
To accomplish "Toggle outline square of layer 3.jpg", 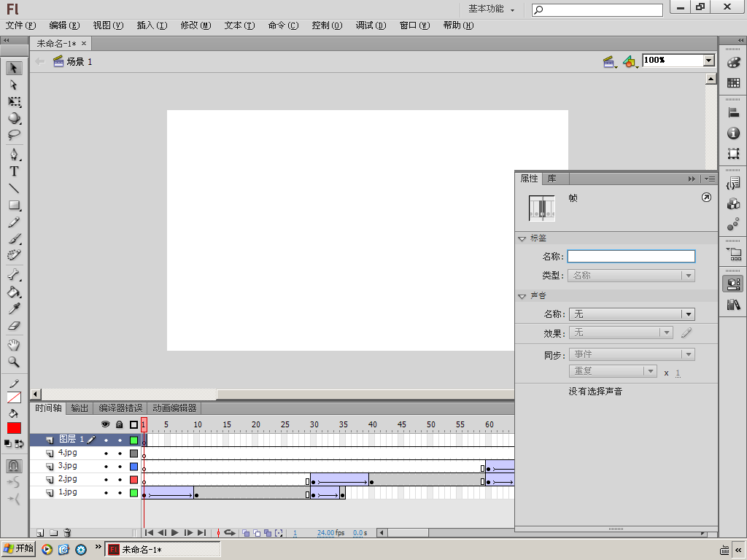I will pos(134,467).
